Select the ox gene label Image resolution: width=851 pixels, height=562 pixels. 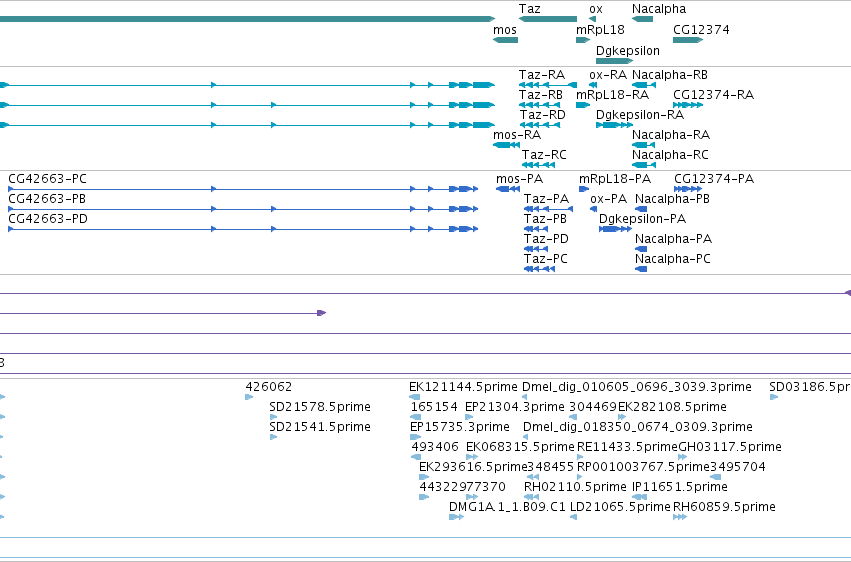point(595,9)
